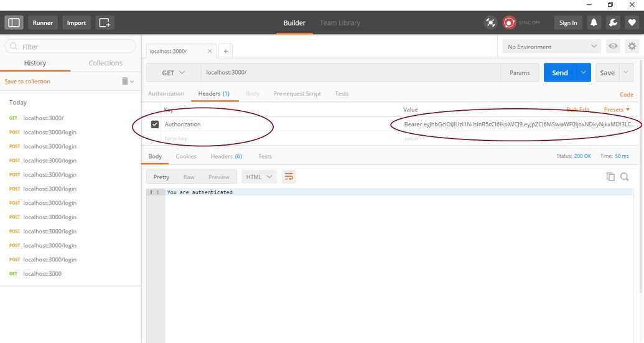This screenshot has width=644, height=343.
Task: Expand the trash icon dropdown arrow
Action: point(132,82)
